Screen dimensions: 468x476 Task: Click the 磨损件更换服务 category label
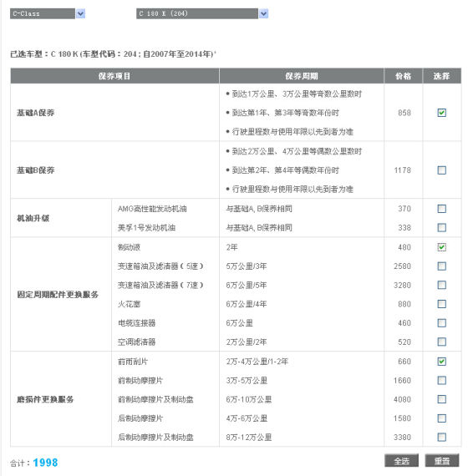(45, 399)
